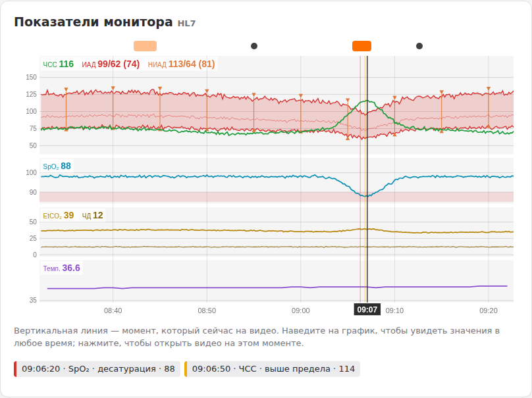Click the 09:00 time axis label
532x398 pixels.
coord(301,311)
